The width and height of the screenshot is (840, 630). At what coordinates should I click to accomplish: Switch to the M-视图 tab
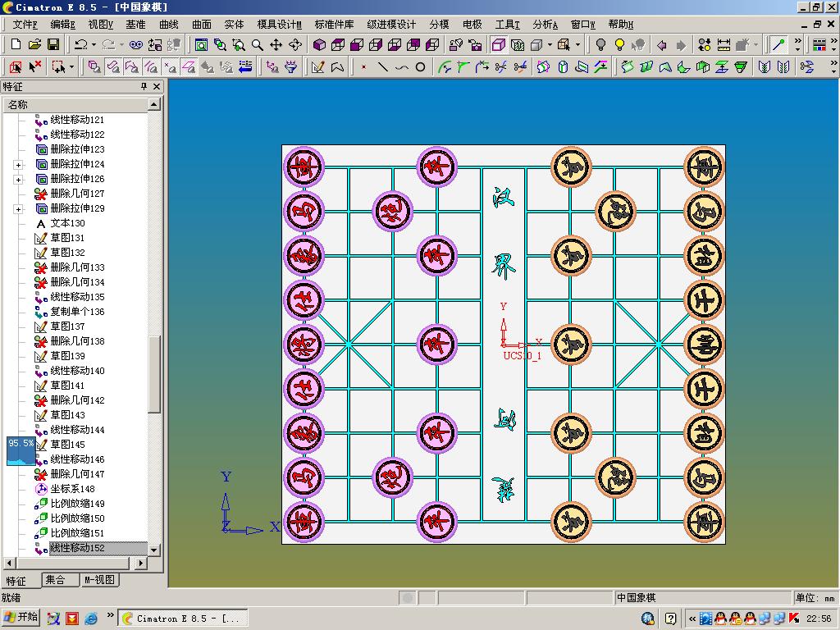(x=99, y=580)
